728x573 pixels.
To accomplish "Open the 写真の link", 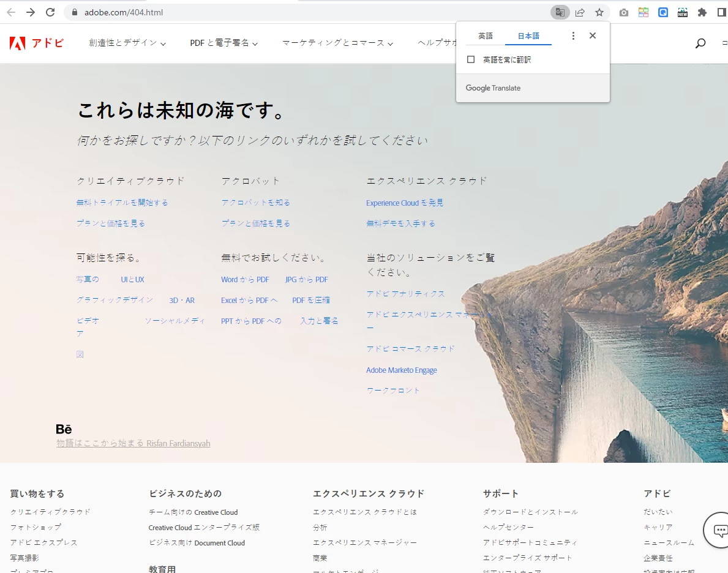I will point(88,279).
